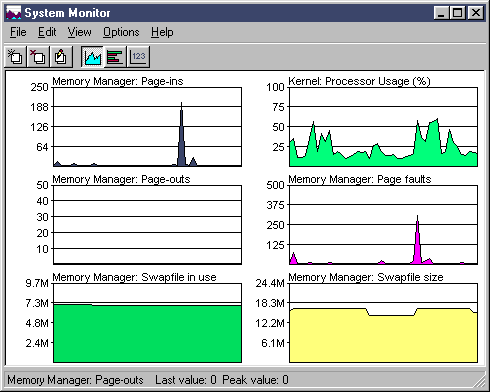The height and width of the screenshot is (392, 490).
Task: Open the Options menu
Action: (121, 32)
